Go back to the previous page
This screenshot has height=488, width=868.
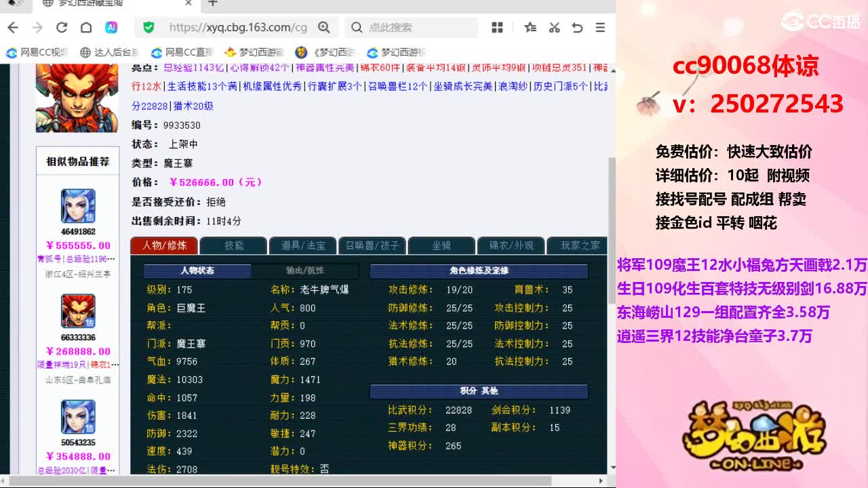13,27
